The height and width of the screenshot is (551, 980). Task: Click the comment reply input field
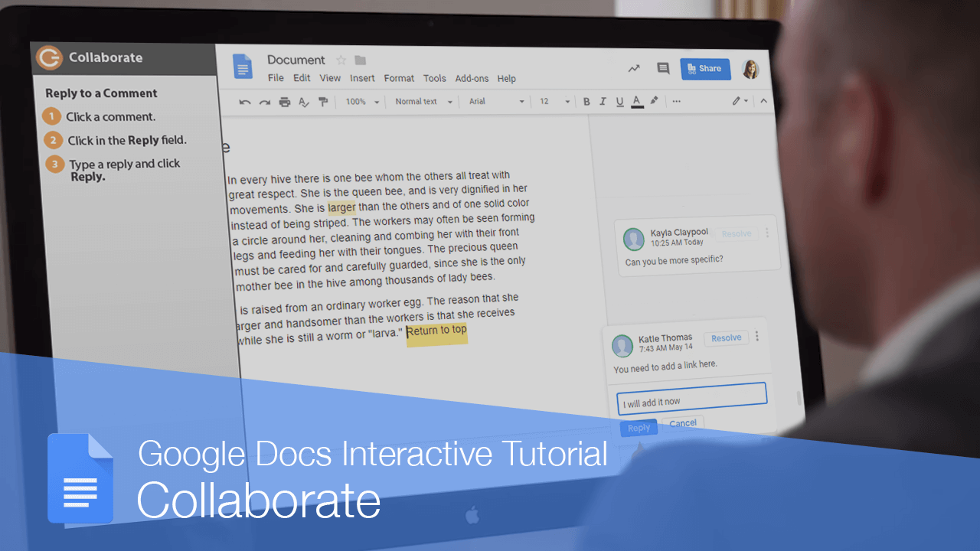(691, 401)
